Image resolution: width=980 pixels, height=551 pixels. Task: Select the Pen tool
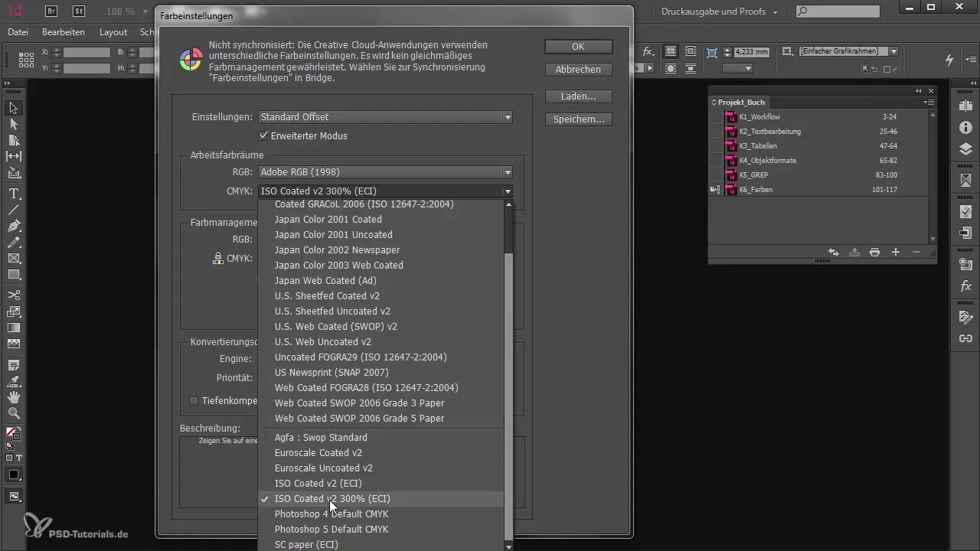coord(14,226)
